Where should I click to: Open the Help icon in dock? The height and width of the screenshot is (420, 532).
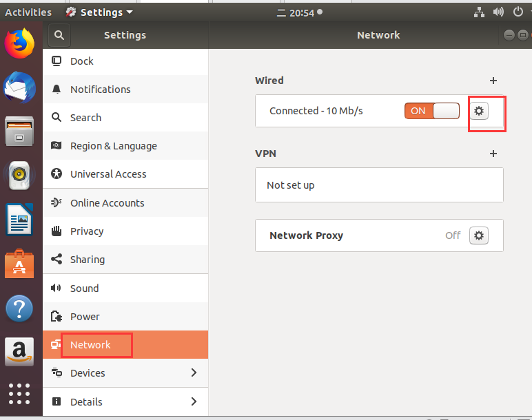(x=19, y=308)
